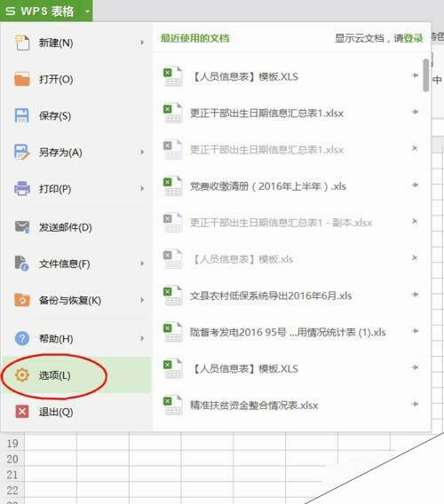
Task: Expand the 打印(P) submenu arrow
Action: click(142, 188)
